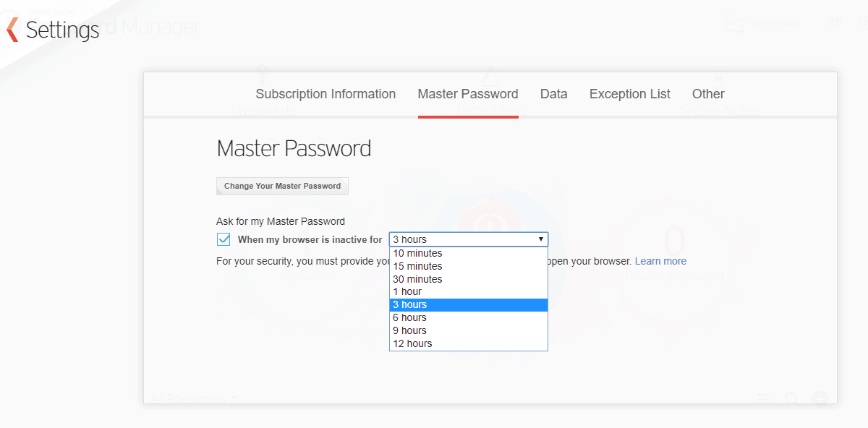
Task: Open the Exception List tab
Action: coord(629,94)
